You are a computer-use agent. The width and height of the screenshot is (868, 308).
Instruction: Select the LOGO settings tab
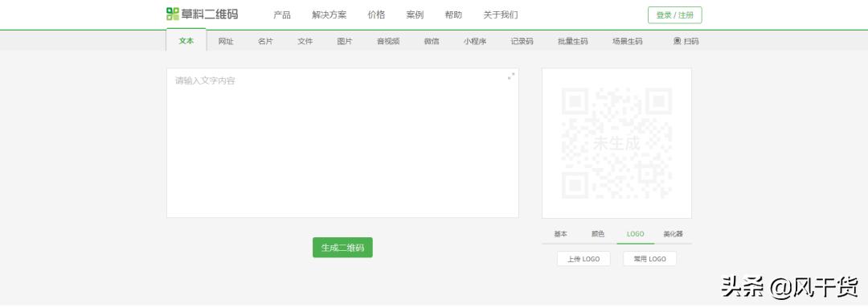[636, 234]
